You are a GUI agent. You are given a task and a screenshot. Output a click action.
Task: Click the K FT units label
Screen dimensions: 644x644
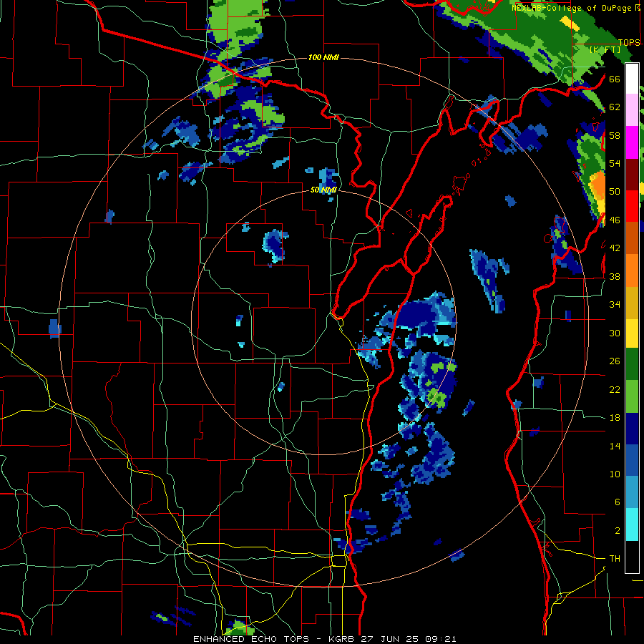click(x=605, y=49)
